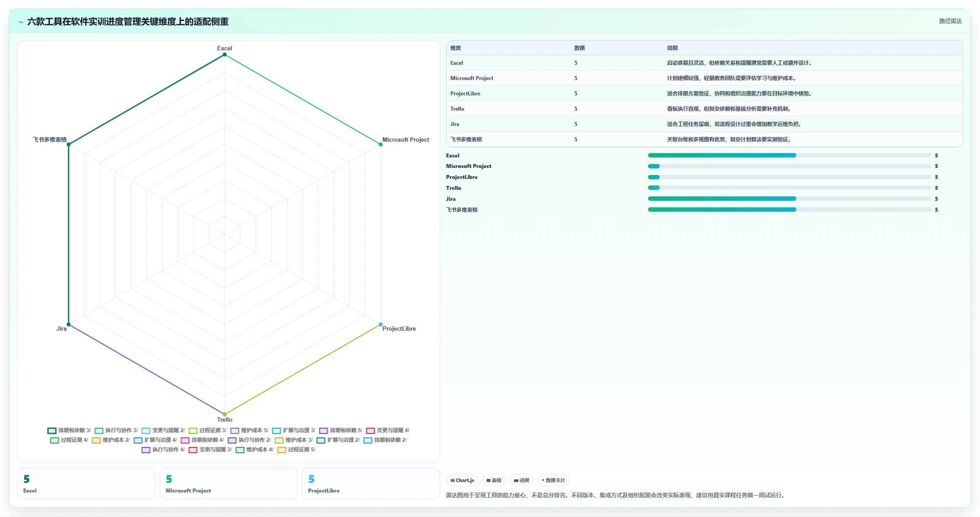Click the 维度 column header
Viewport: 980px width, 517px height.
tap(455, 48)
